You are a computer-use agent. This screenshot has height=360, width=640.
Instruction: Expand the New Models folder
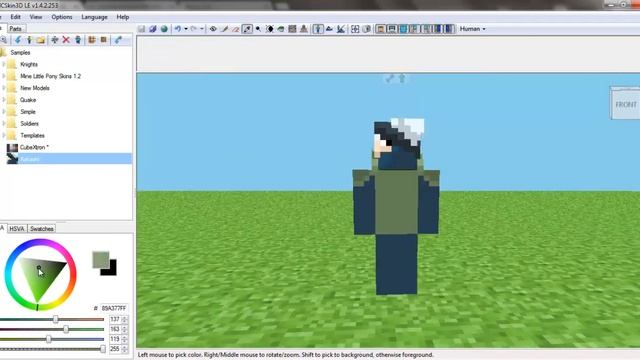click(4, 88)
